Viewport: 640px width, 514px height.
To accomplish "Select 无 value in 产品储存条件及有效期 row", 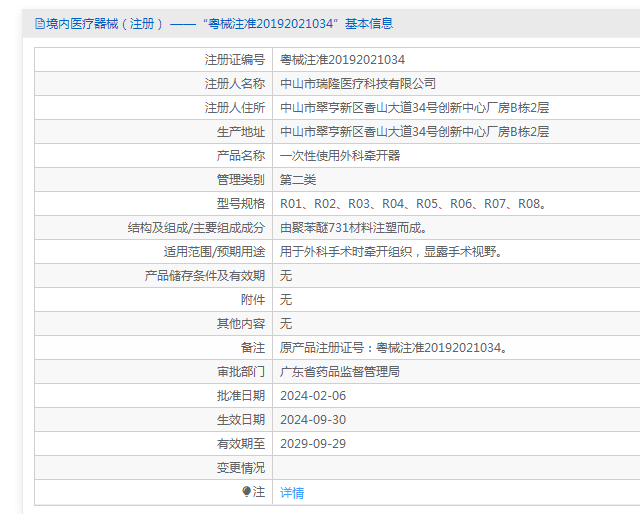I will coord(286,276).
